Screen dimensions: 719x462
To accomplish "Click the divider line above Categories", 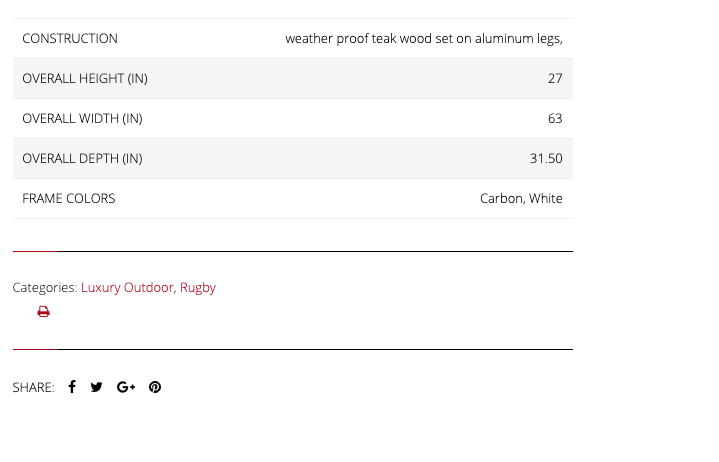I will coord(293,251).
